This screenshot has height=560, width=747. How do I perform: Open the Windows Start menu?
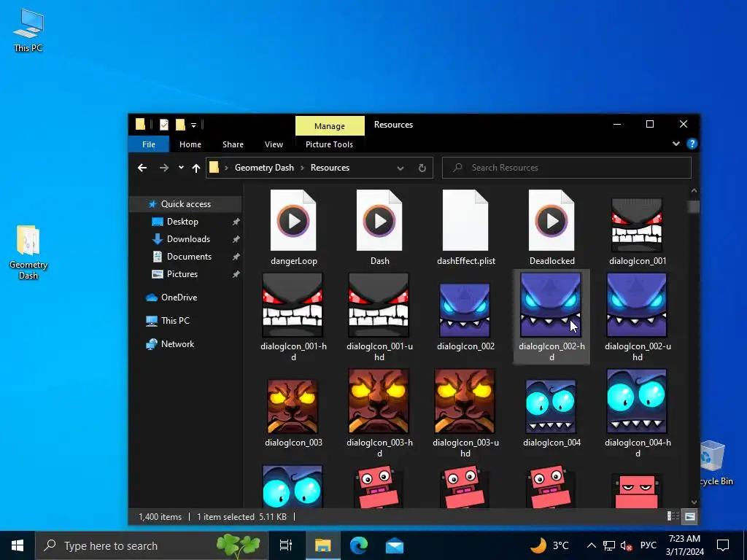[18, 545]
